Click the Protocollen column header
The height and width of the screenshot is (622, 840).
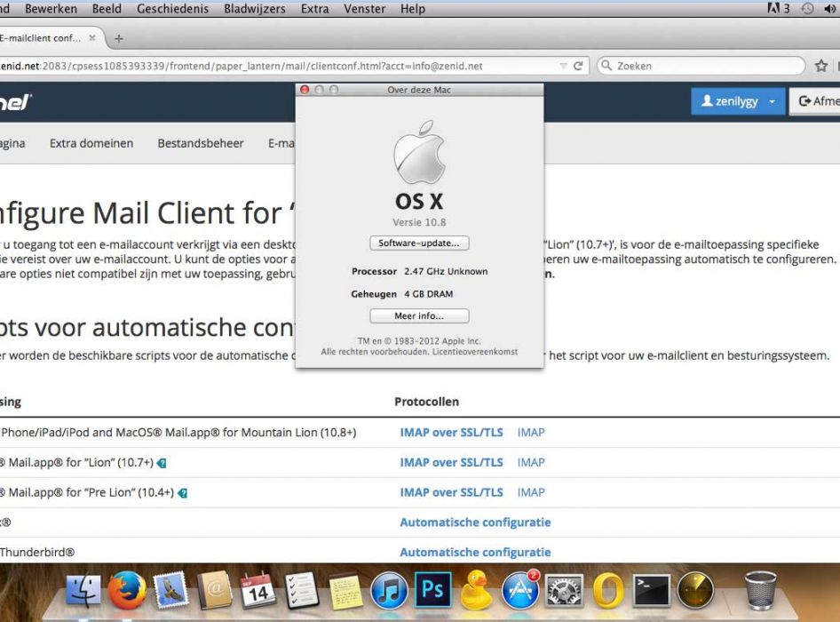click(x=426, y=402)
